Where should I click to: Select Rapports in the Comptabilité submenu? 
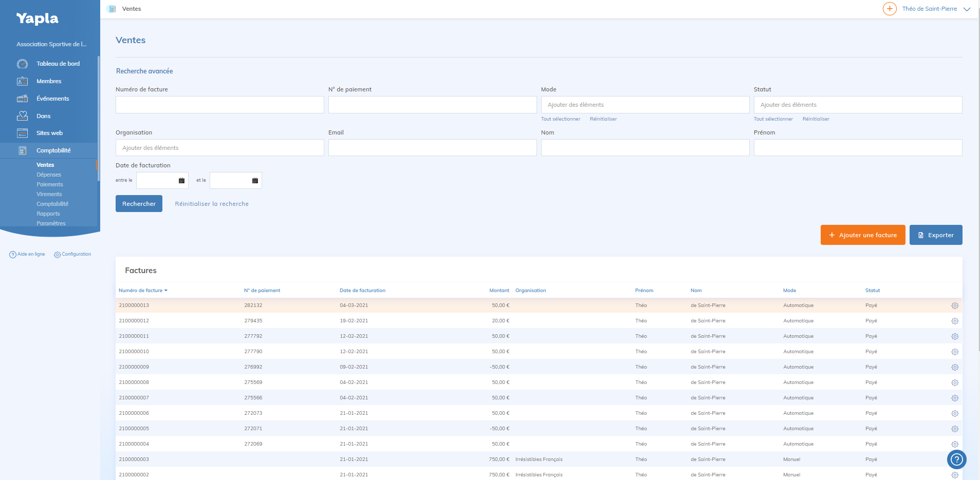pyautogui.click(x=48, y=214)
